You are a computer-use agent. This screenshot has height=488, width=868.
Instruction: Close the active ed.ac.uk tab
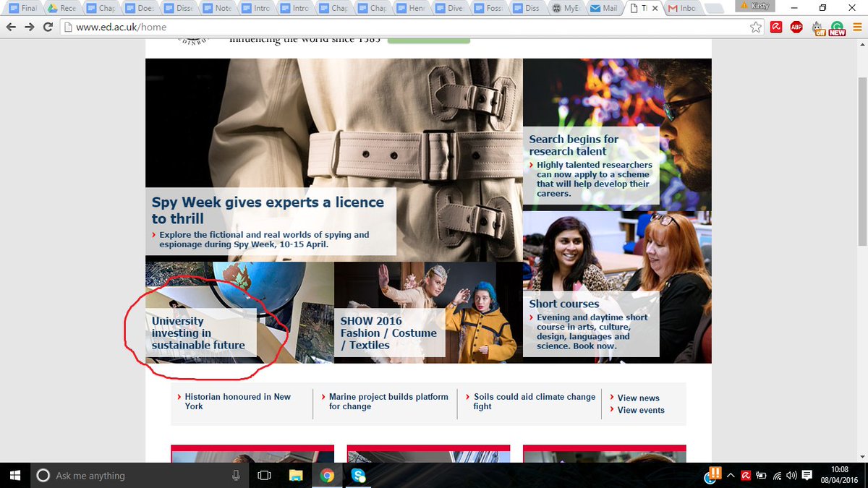(x=655, y=9)
